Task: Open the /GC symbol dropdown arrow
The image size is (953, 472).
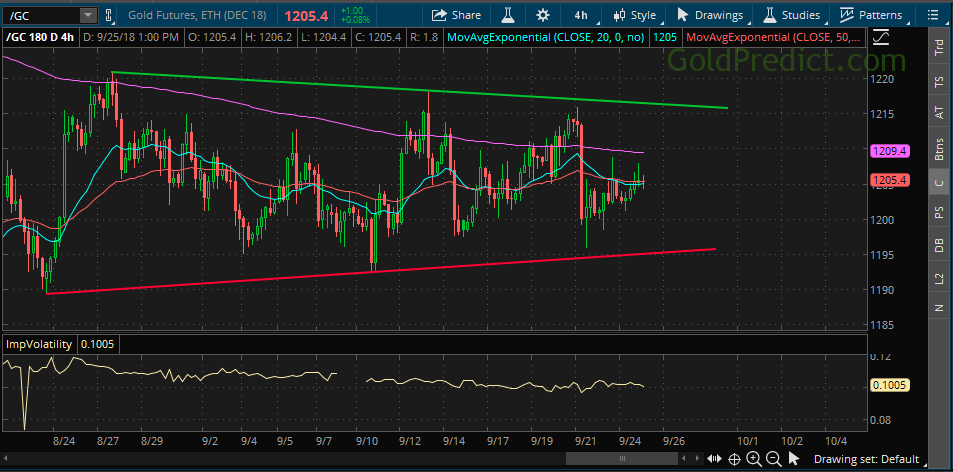Action: [89, 15]
